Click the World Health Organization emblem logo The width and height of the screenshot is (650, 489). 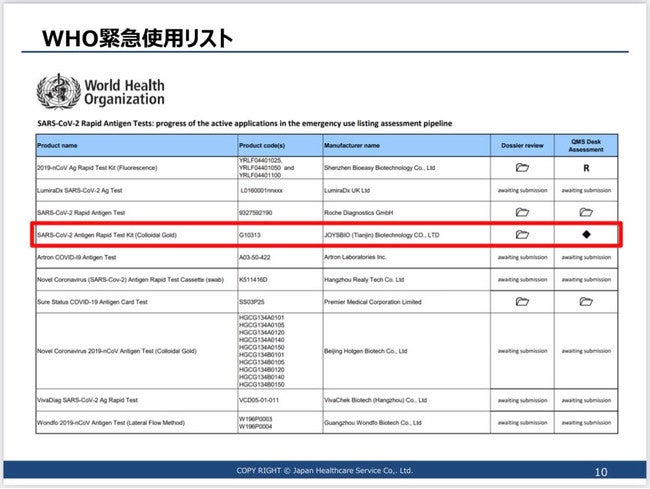pyautogui.click(x=58, y=92)
